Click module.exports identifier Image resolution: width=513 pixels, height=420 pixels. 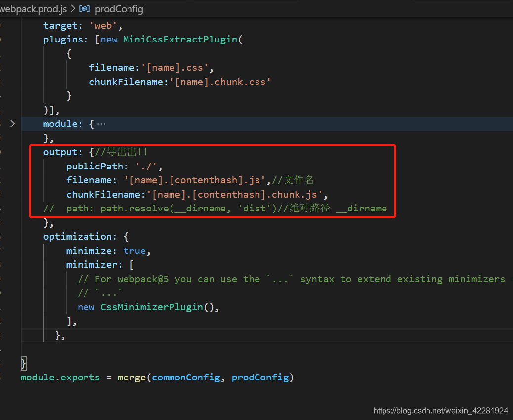(x=60, y=378)
